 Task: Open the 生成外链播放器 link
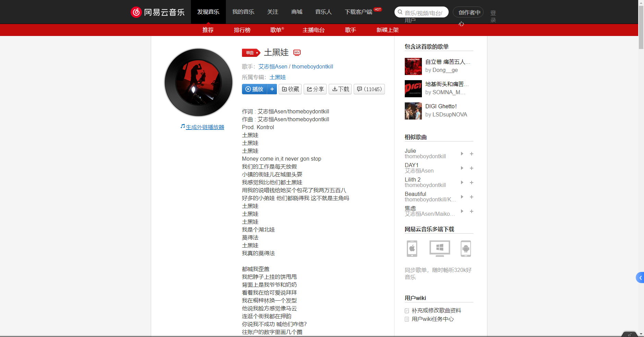204,127
